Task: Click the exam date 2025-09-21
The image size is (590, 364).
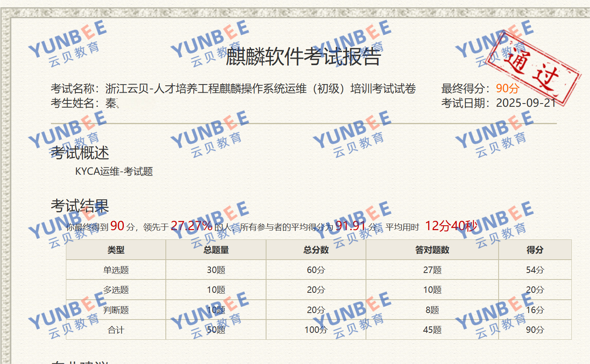Action: click(526, 103)
